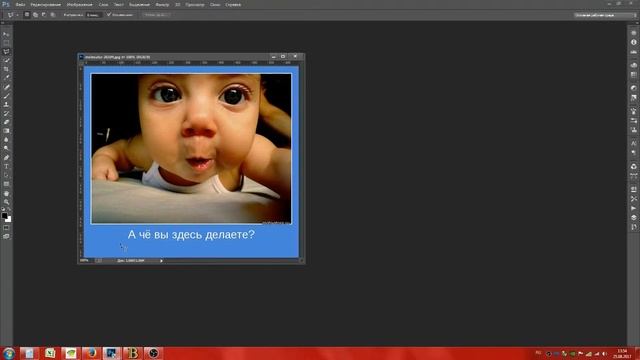Click the background color swatch
The width and height of the screenshot is (640, 360).
click(x=9, y=220)
